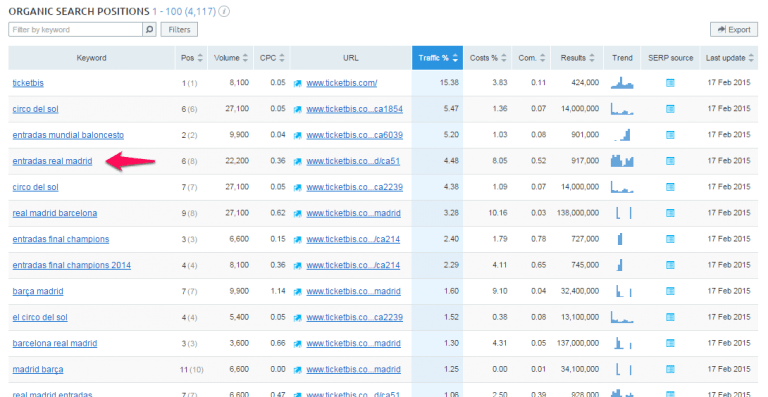Select the 10.16 costs percent value
Screen dimensions: 768x397
pos(498,213)
